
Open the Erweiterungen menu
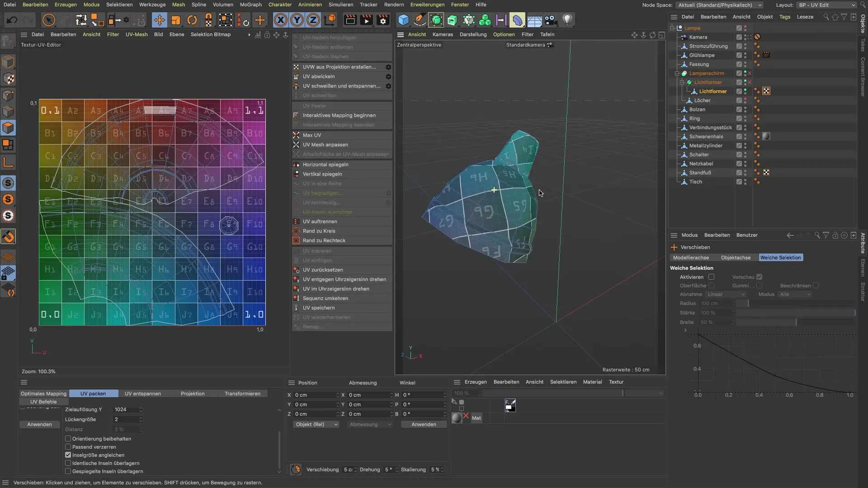[427, 5]
